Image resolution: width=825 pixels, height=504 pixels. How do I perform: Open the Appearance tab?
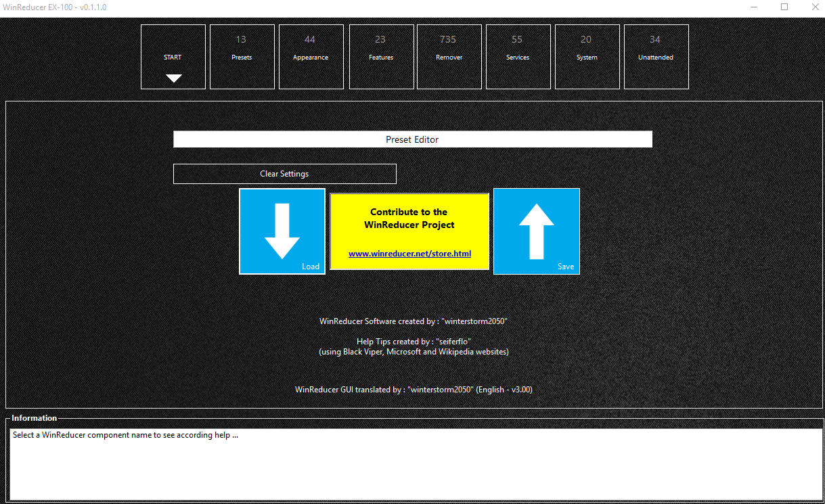point(311,57)
